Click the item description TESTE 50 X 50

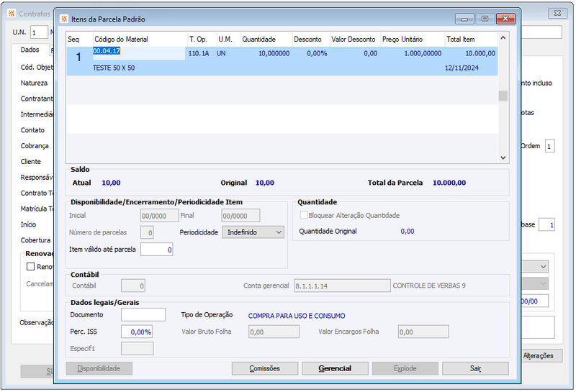114,68
